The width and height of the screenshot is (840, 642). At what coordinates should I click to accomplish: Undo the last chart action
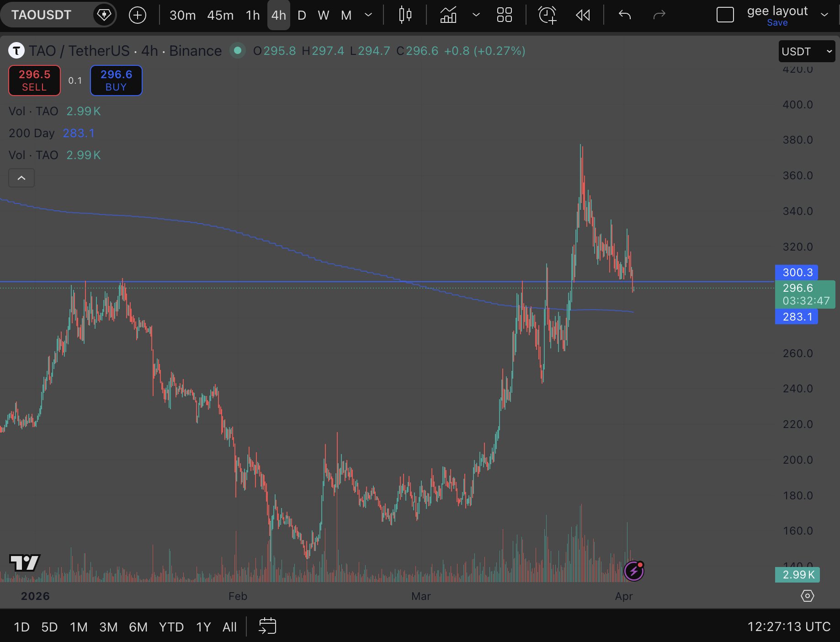pos(624,15)
